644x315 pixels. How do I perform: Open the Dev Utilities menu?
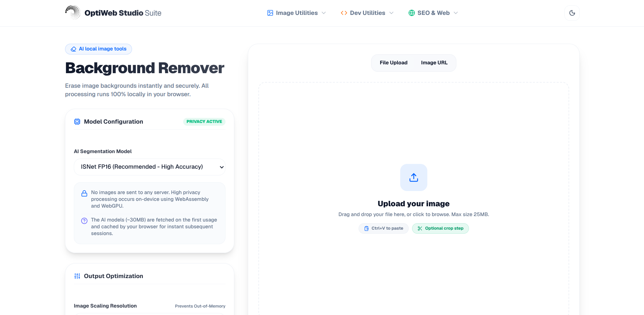[367, 13]
